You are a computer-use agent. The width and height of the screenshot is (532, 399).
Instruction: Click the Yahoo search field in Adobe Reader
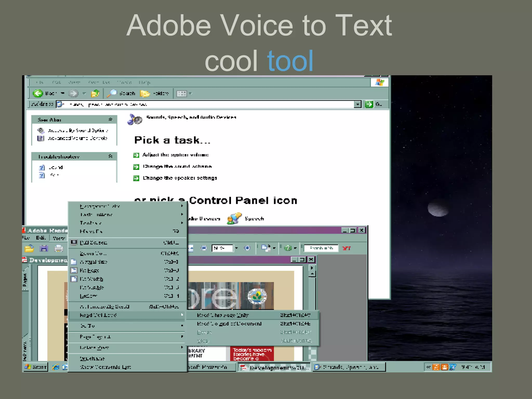click(x=321, y=248)
